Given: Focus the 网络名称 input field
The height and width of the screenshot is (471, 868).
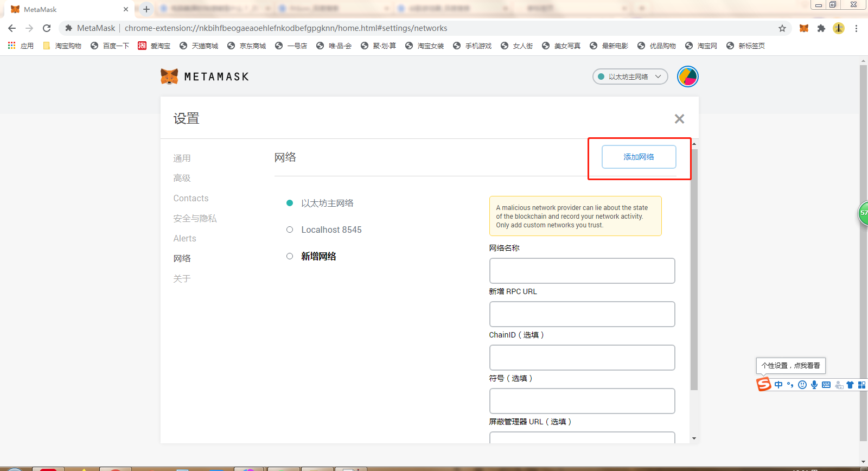Looking at the screenshot, I should [582, 271].
